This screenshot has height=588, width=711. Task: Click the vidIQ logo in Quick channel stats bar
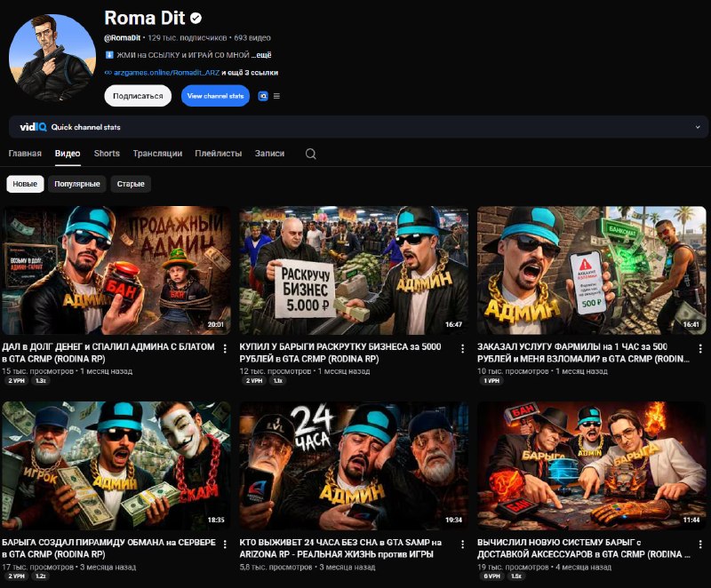click(33, 127)
